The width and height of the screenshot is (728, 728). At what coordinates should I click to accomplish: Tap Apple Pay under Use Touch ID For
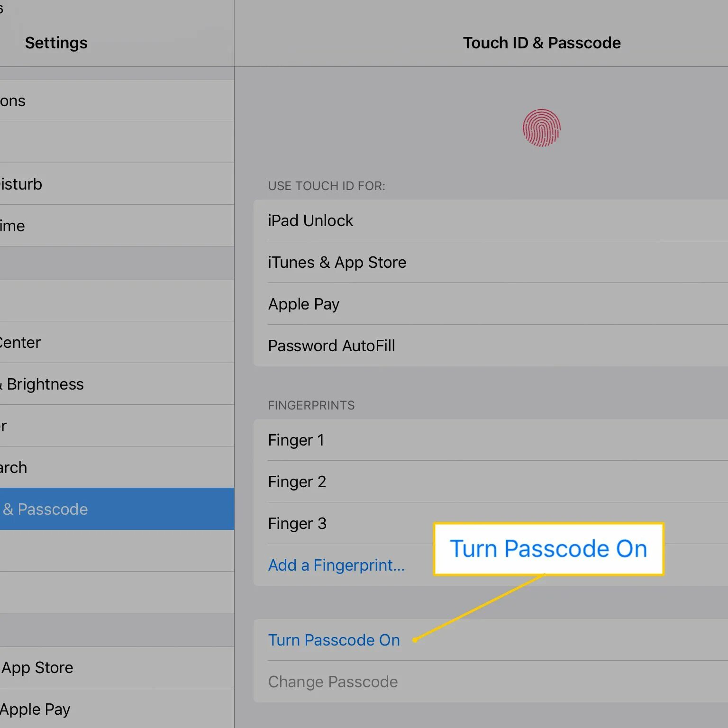pyautogui.click(x=304, y=304)
